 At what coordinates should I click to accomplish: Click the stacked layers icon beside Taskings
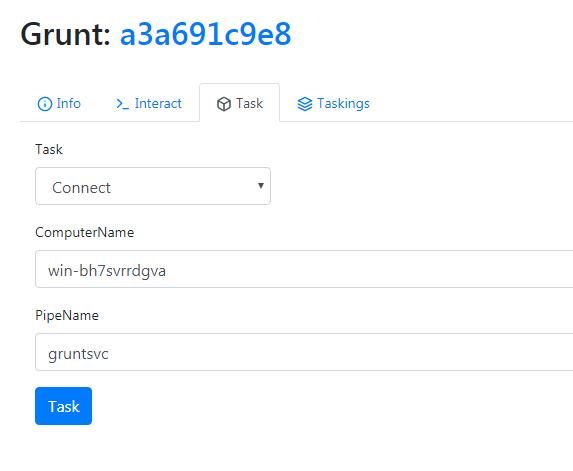point(305,104)
